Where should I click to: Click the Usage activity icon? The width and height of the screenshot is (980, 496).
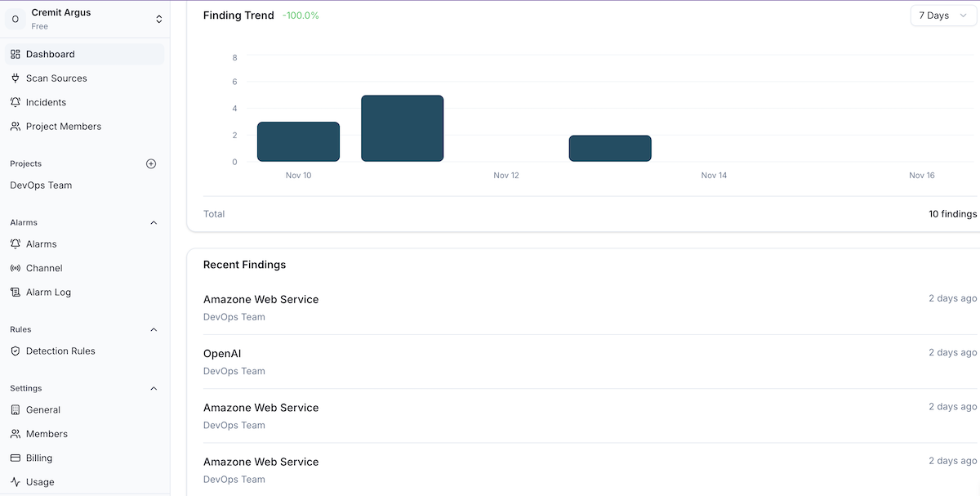click(x=16, y=482)
